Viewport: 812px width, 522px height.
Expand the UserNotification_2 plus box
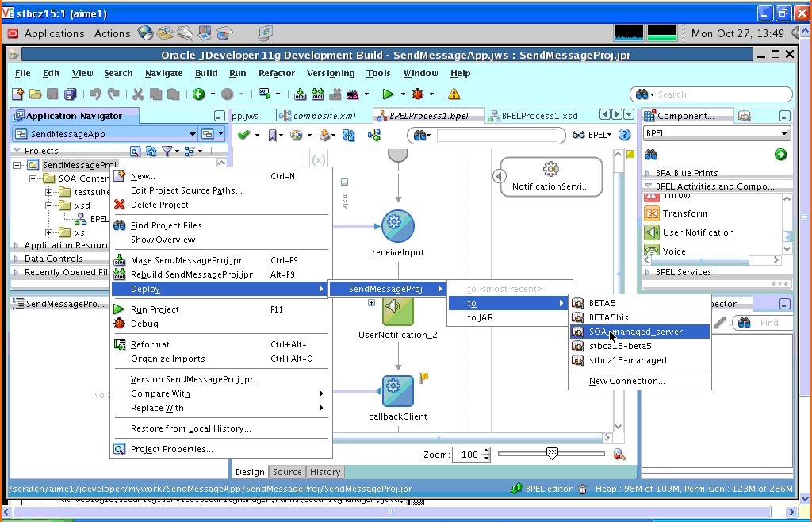[x=371, y=302]
